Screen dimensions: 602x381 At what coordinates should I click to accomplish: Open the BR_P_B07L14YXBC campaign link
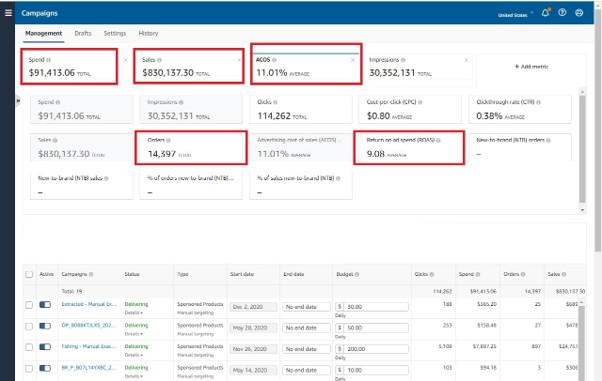coord(89,367)
